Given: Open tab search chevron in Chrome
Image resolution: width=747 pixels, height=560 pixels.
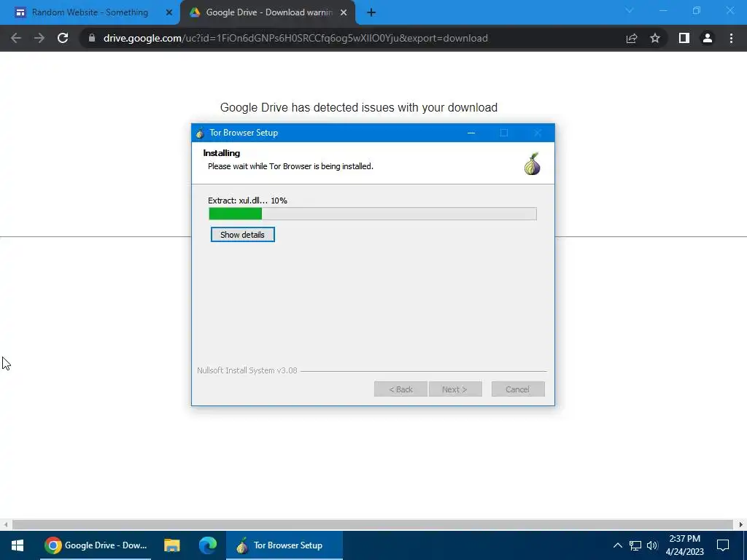Looking at the screenshot, I should [x=630, y=10].
